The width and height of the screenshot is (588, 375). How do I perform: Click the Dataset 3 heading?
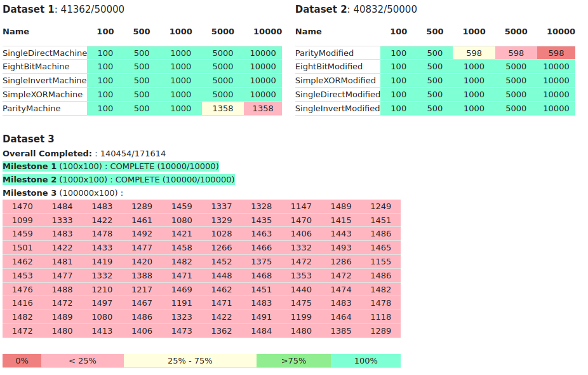pyautogui.click(x=29, y=139)
